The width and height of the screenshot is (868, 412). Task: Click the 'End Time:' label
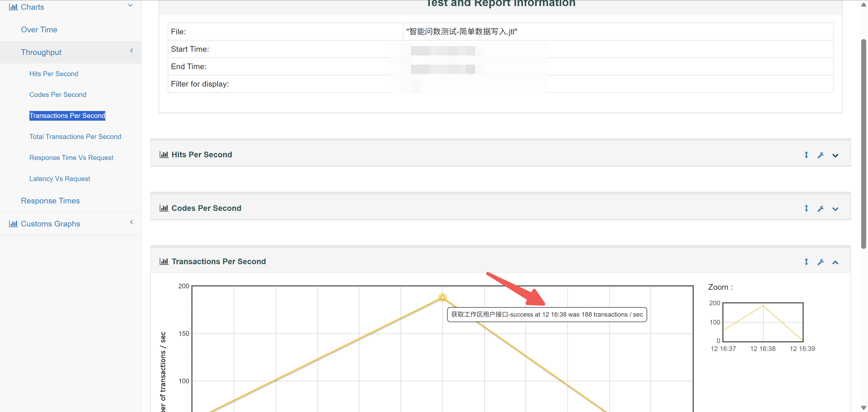(188, 67)
